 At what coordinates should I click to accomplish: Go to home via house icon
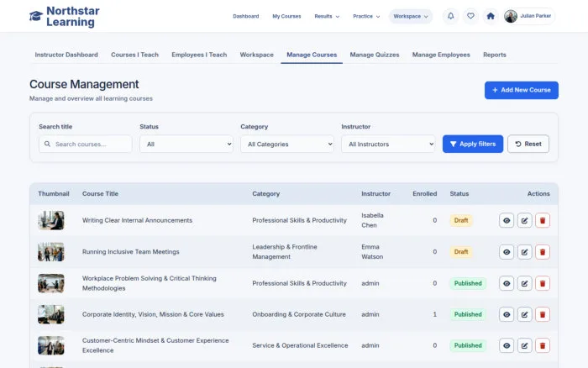[x=491, y=16]
